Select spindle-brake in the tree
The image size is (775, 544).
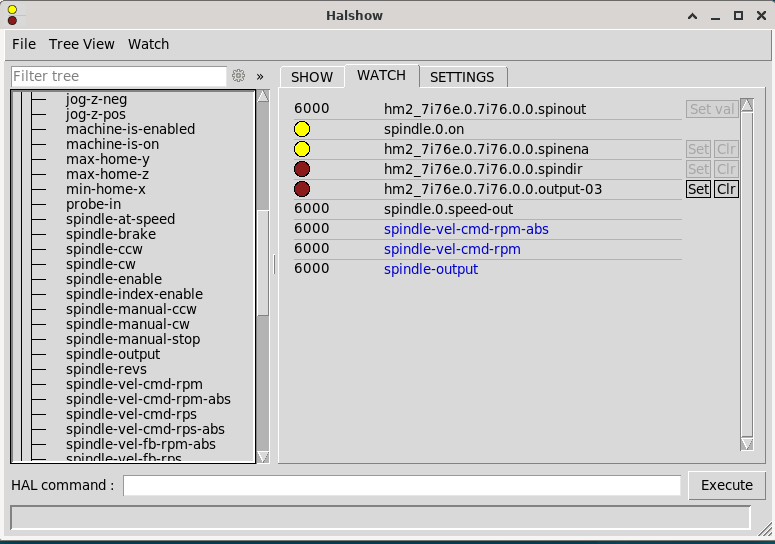coord(110,234)
